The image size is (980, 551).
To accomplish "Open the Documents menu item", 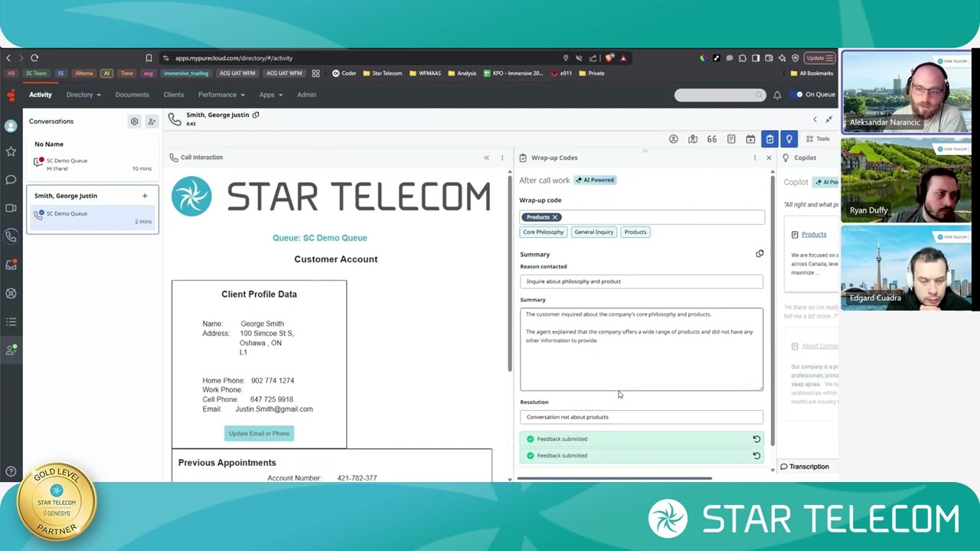I will point(132,95).
